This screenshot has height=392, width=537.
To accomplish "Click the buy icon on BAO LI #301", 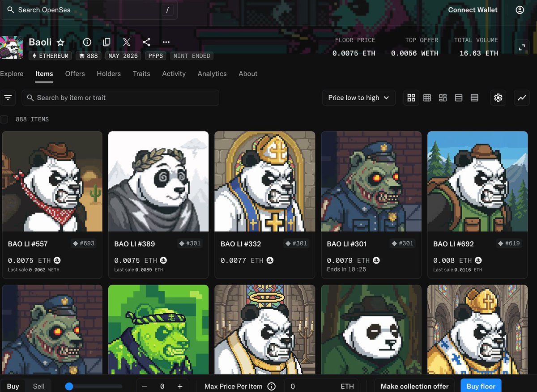I will click(x=376, y=260).
